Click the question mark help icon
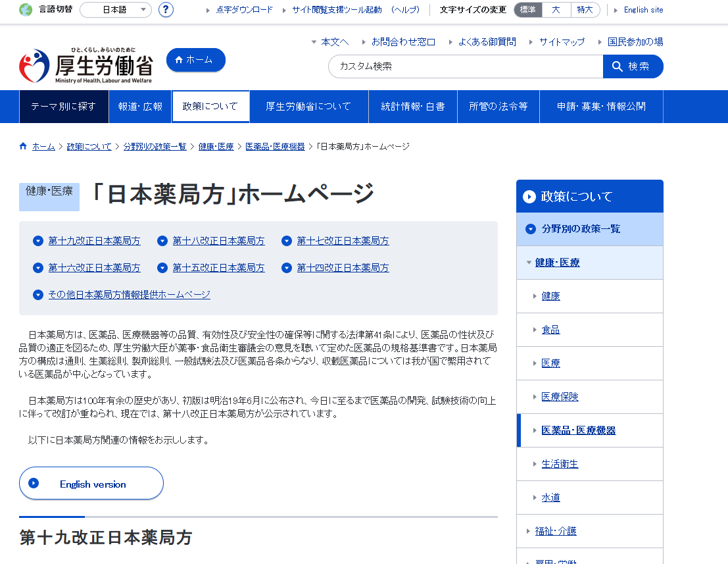This screenshot has height=564, width=728. [x=166, y=10]
